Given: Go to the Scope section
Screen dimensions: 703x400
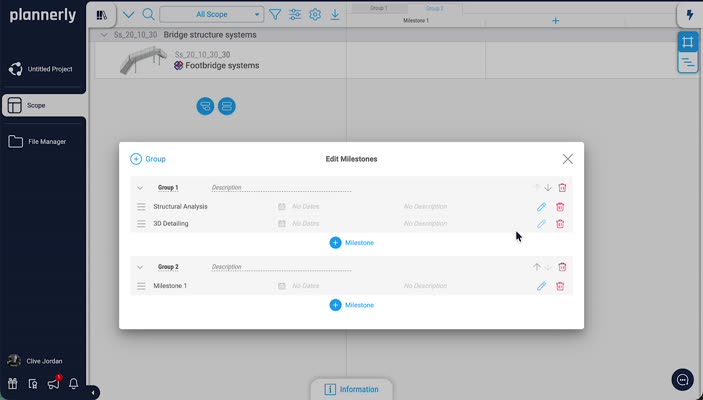Looking at the screenshot, I should [x=43, y=105].
